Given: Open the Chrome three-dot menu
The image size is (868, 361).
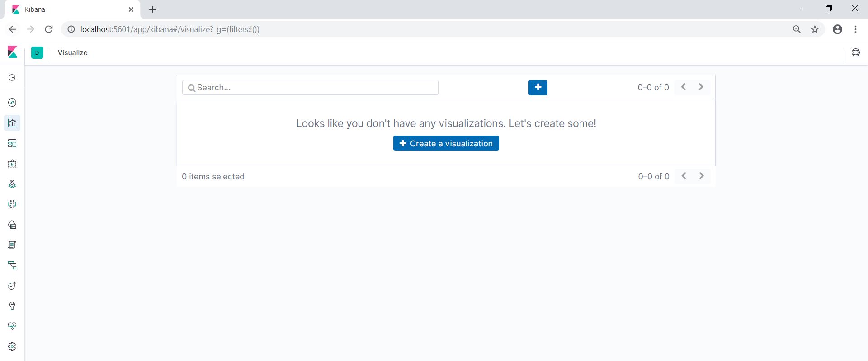Looking at the screenshot, I should (x=855, y=29).
